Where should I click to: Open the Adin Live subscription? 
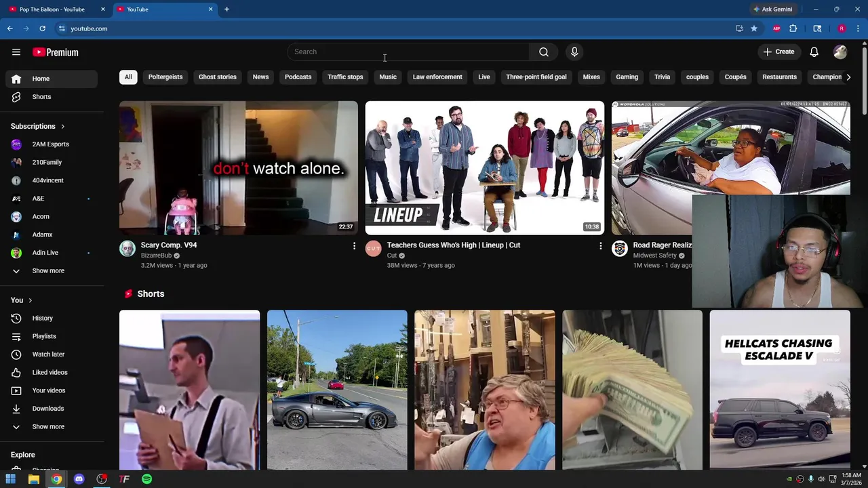[x=52, y=253]
